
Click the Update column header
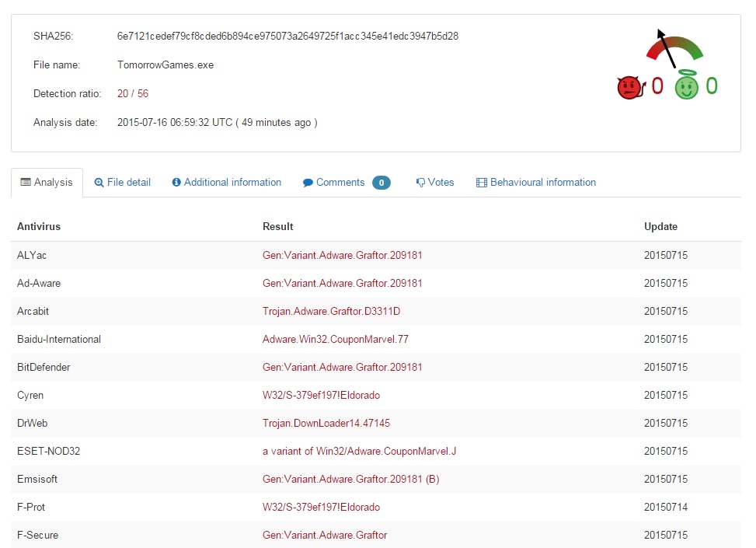coord(660,227)
